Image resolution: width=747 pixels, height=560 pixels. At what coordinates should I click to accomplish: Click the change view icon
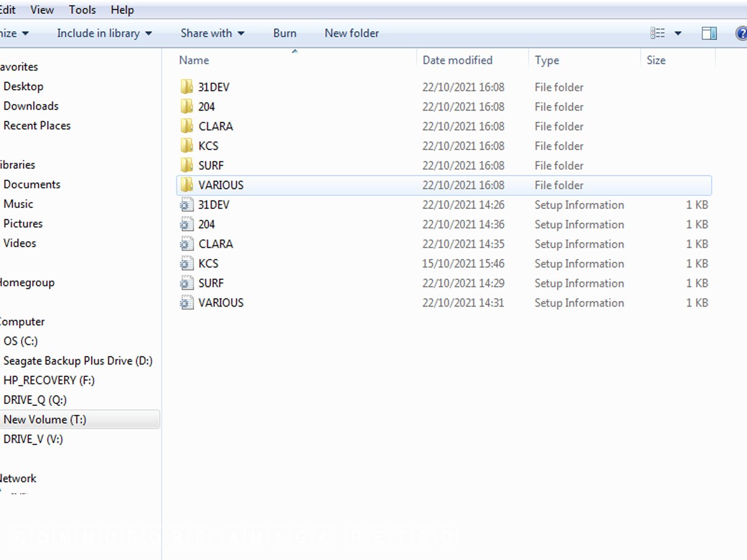coord(657,34)
